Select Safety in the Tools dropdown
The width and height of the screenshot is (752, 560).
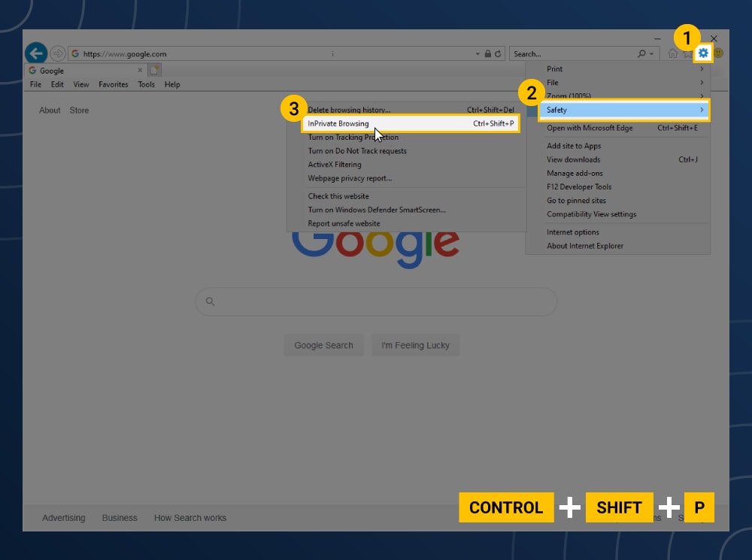pyautogui.click(x=623, y=110)
